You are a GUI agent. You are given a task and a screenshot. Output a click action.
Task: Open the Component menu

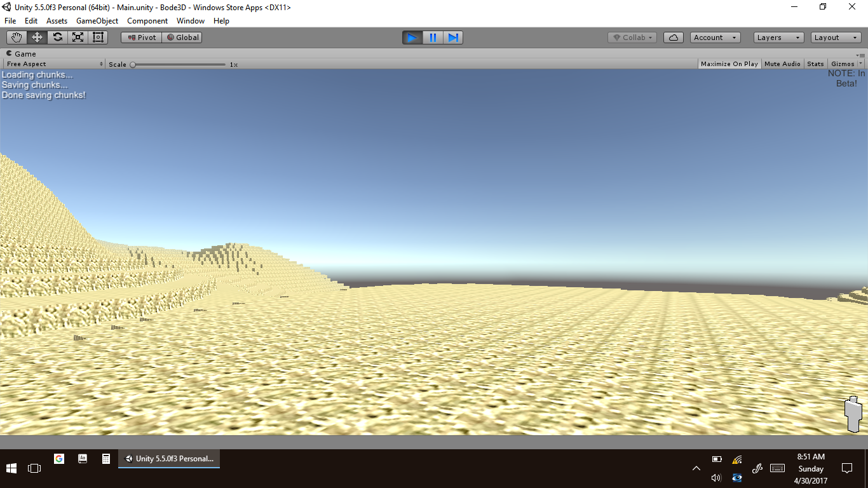147,21
